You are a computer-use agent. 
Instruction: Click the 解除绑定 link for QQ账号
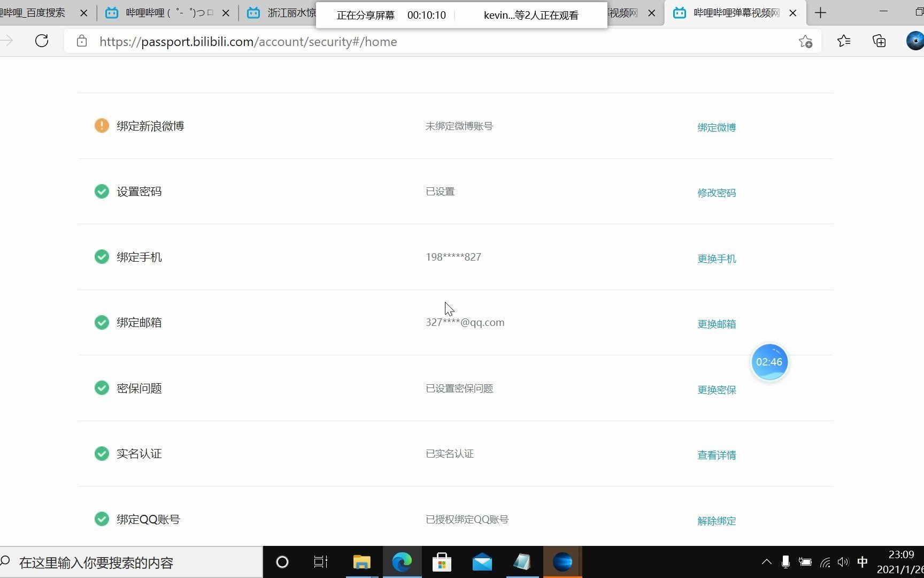click(x=717, y=521)
